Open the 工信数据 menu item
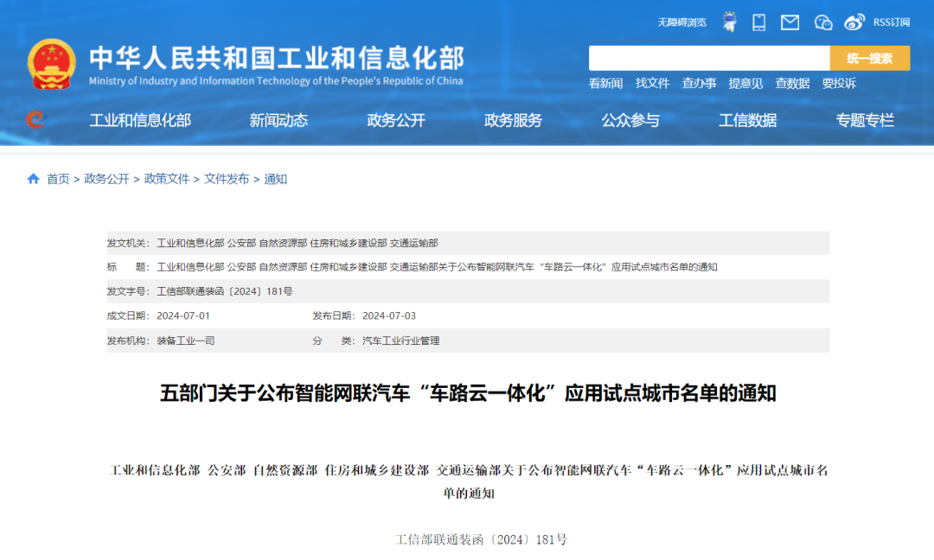 coord(747,120)
